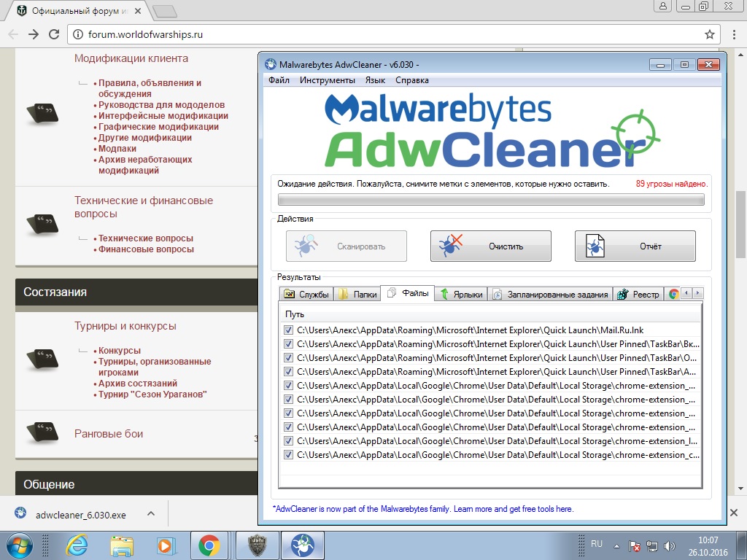747x560 pixels.
Task: Open Windows Explorer from the taskbar
Action: click(122, 545)
